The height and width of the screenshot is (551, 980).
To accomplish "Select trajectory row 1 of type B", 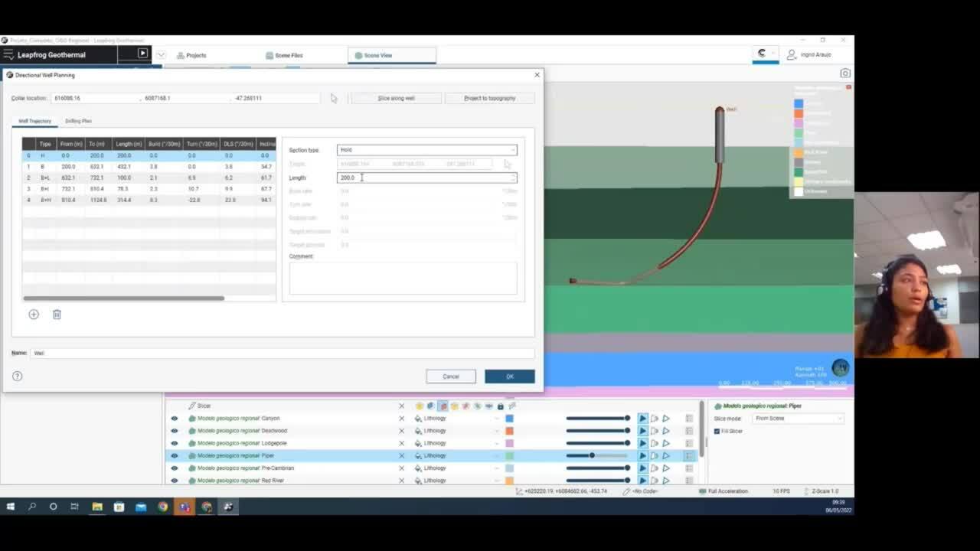I will coord(149,166).
